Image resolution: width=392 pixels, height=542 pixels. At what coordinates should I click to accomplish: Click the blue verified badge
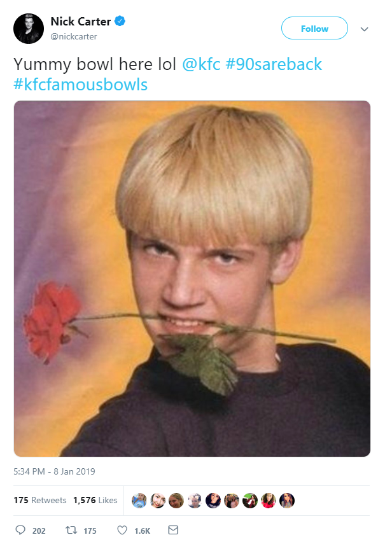pyautogui.click(x=120, y=21)
